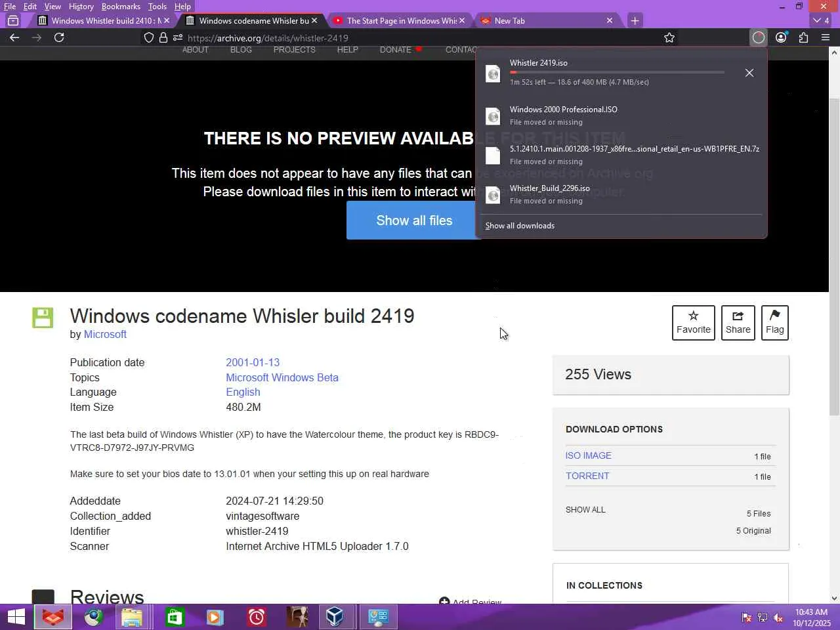The width and height of the screenshot is (840, 630).
Task: Click the page vertical scrollbar thumb
Action: tap(835, 256)
